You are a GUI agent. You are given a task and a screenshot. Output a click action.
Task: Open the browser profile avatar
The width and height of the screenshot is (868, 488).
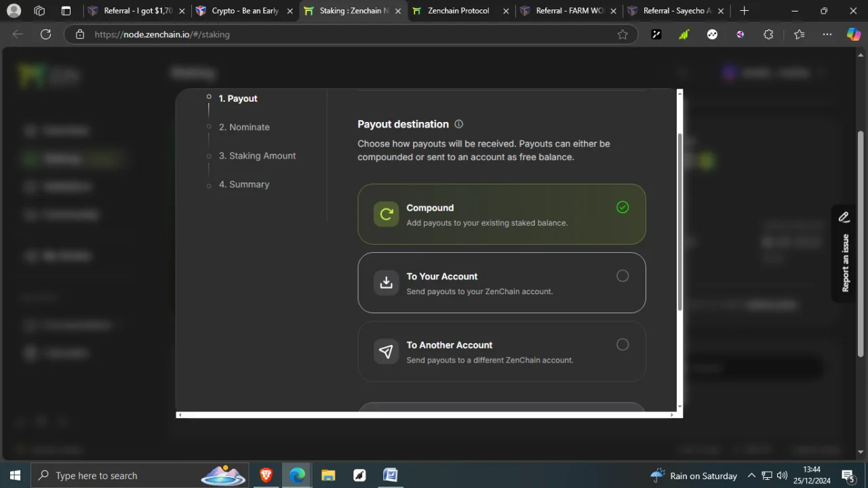pyautogui.click(x=14, y=11)
